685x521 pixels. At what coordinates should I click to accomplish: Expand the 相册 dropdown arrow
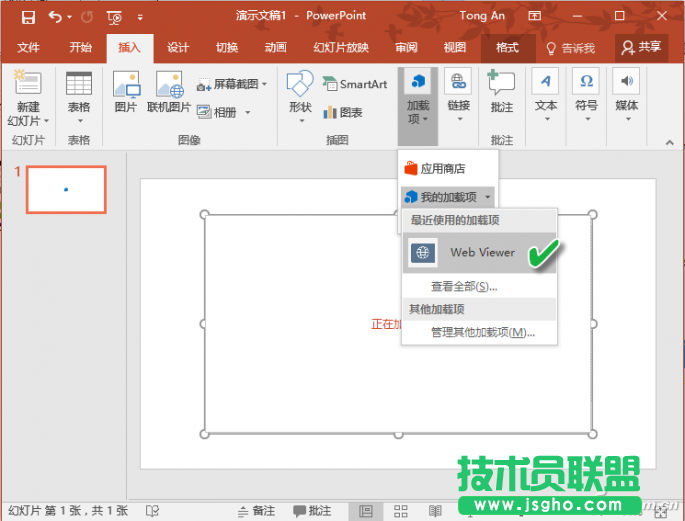point(248,113)
